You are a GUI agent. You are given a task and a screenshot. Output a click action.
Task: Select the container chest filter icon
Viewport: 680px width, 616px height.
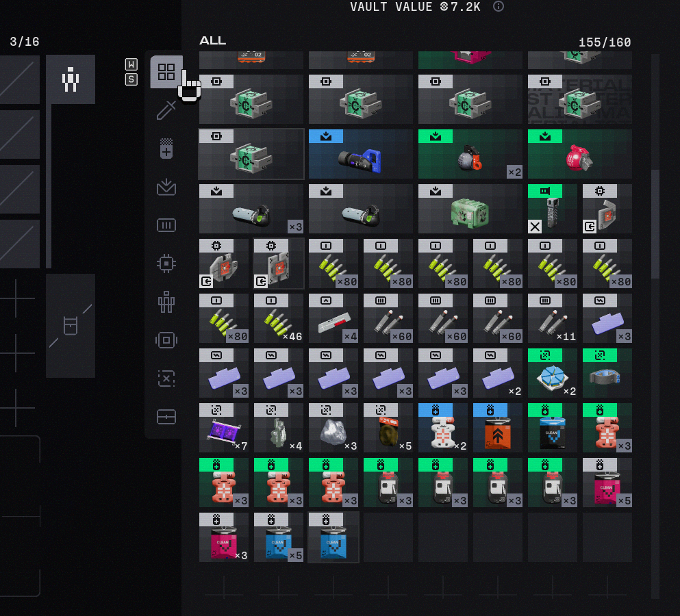166,417
